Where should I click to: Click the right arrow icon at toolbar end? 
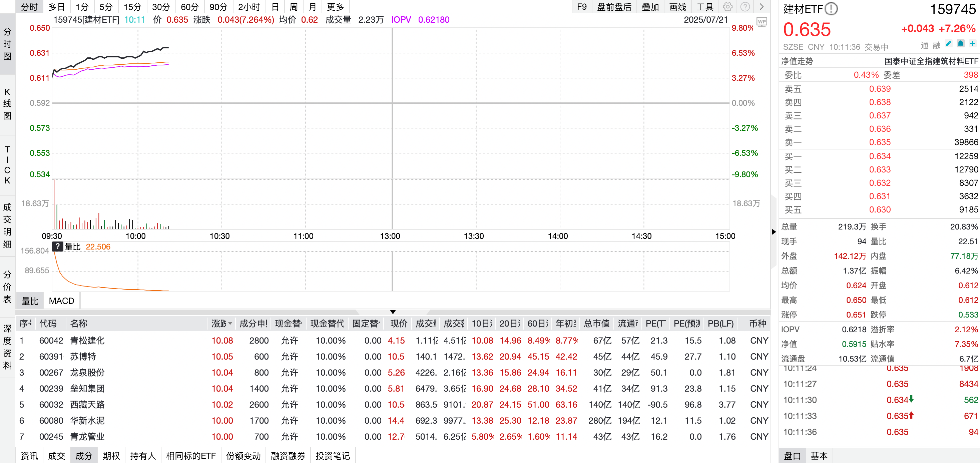pyautogui.click(x=762, y=6)
